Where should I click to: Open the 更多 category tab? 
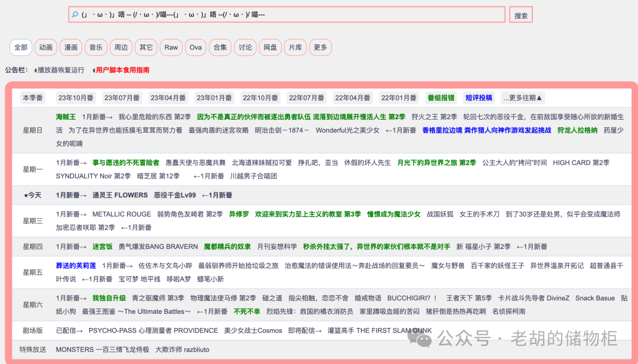pos(320,48)
